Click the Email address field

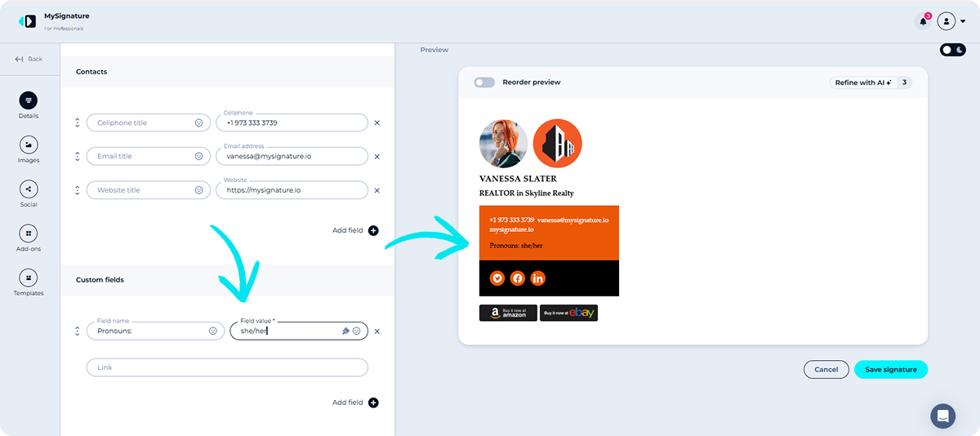[292, 156]
